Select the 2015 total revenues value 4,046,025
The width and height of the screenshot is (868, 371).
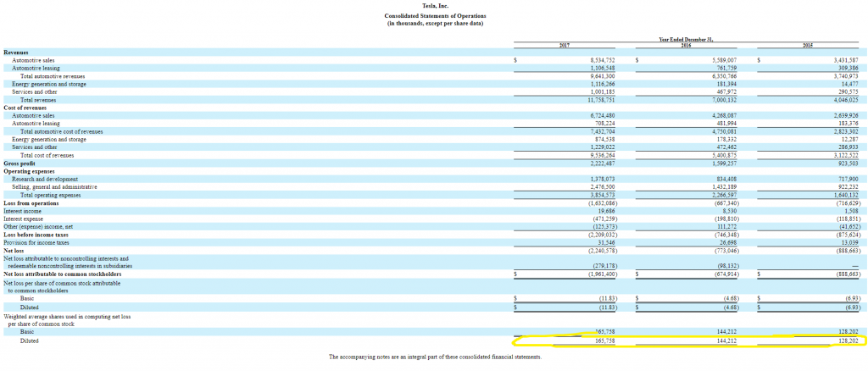click(x=846, y=100)
